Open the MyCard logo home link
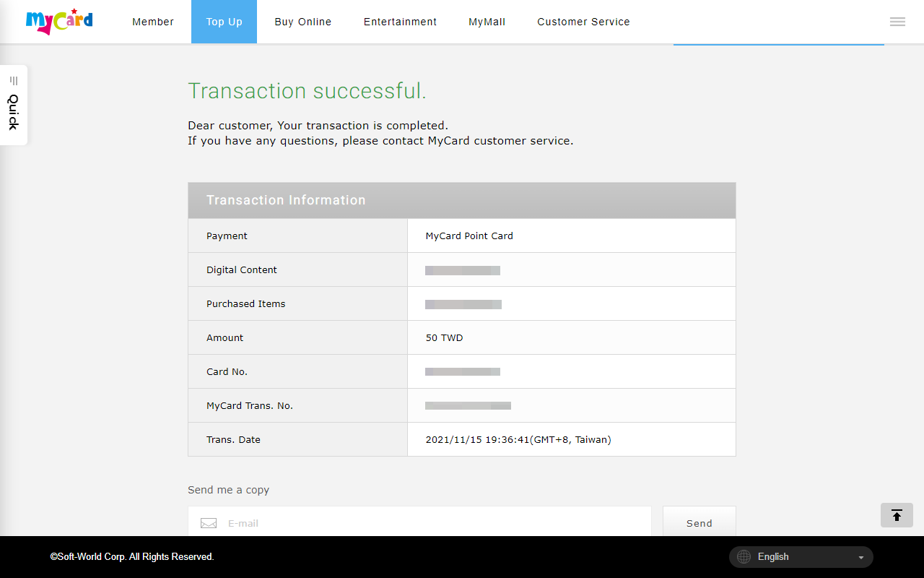The width and height of the screenshot is (924, 578). tap(59, 22)
